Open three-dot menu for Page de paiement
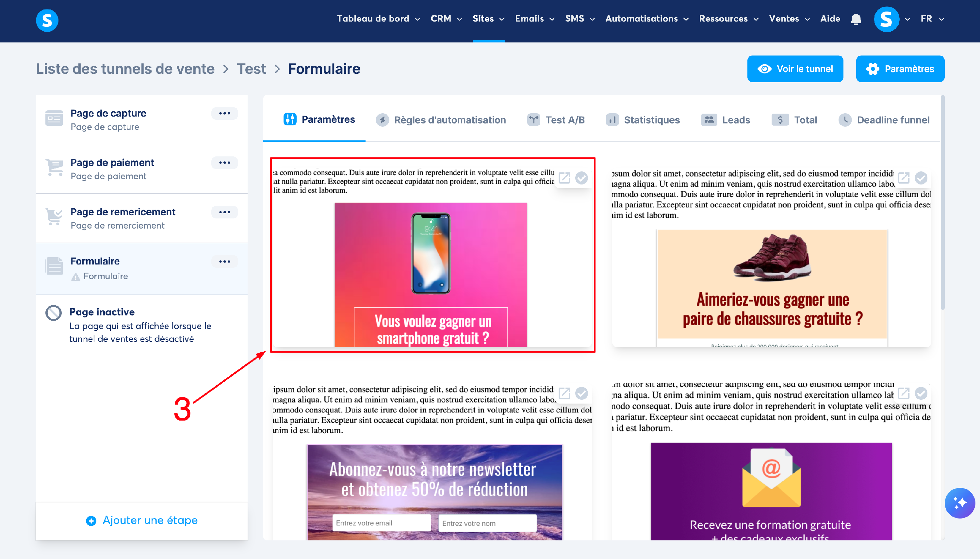The width and height of the screenshot is (980, 559). pyautogui.click(x=224, y=163)
